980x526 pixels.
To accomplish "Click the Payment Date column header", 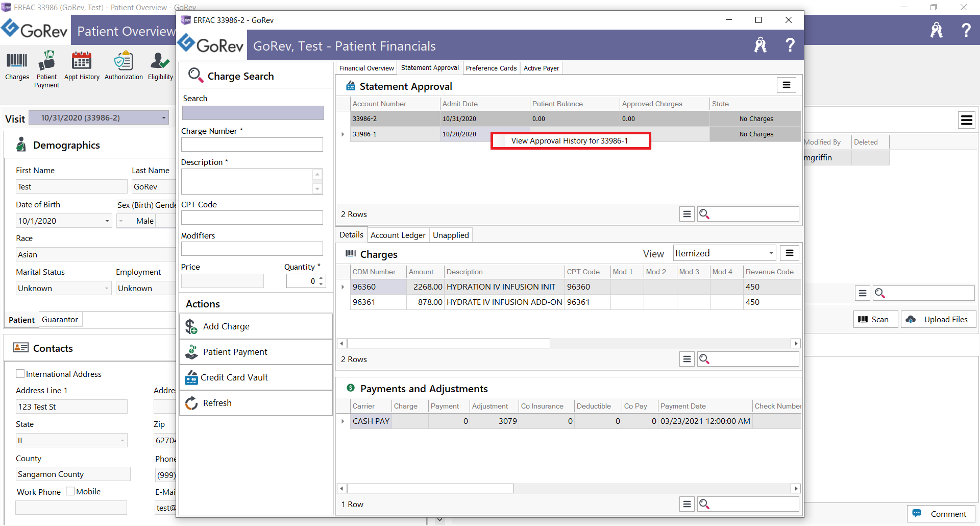I will [x=705, y=406].
